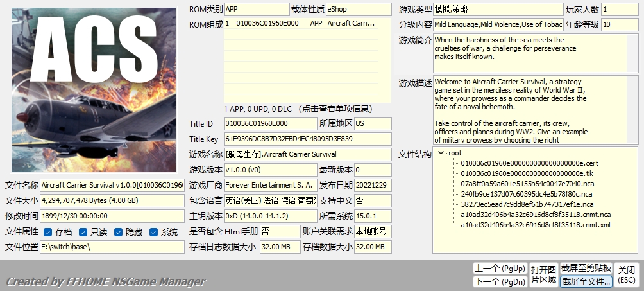The height and width of the screenshot is (291, 644).
Task: Select the a10ad32d...35118.cnmt.xml file
Action: 536,225
